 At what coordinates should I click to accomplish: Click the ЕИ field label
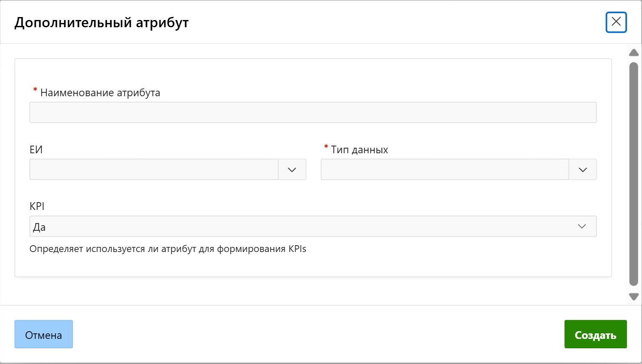click(36, 150)
